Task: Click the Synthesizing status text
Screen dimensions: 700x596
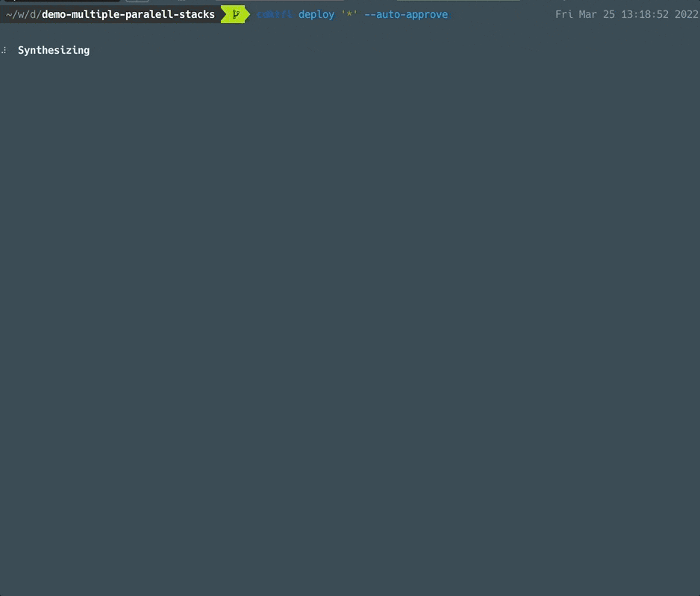Action: [x=54, y=51]
